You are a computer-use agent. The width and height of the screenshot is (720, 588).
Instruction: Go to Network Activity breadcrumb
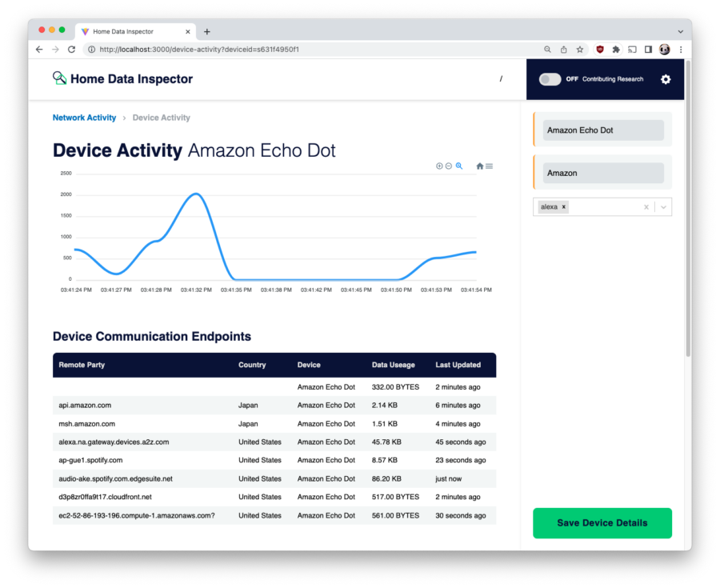pyautogui.click(x=84, y=118)
